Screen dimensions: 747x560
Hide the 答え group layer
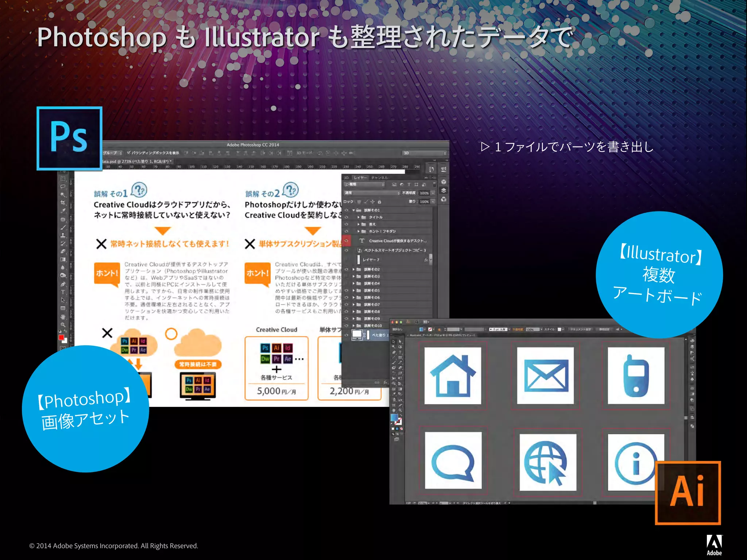point(347,224)
